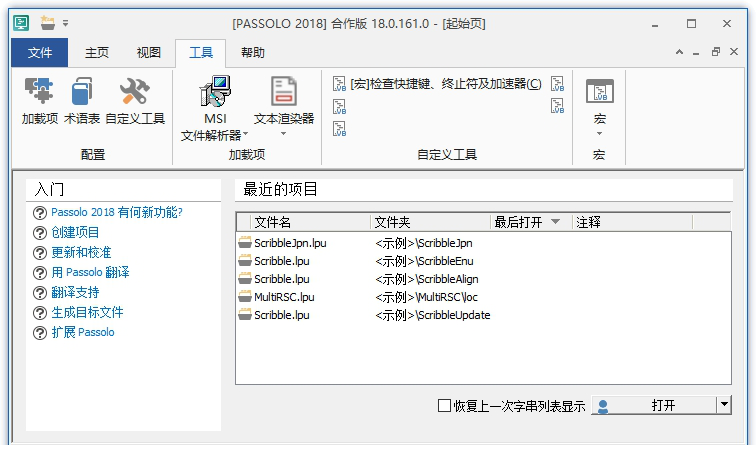The image size is (756, 462).
Task: Select Scribble.lpu in ScribbleUpdate folder
Action: tap(483, 315)
